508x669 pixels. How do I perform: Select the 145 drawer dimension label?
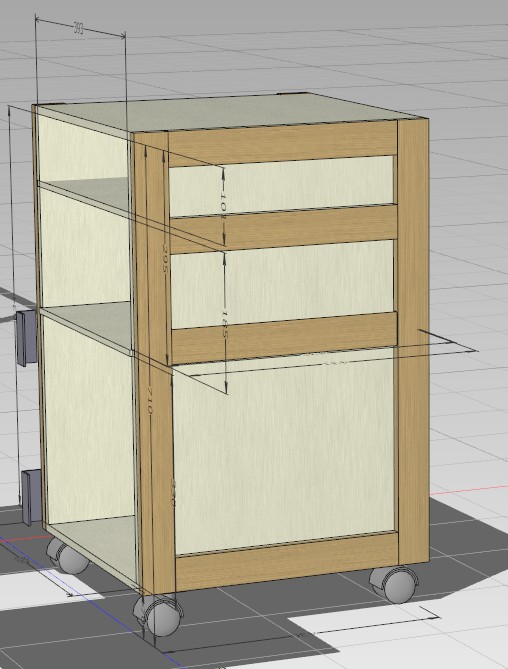pyautogui.click(x=224, y=324)
